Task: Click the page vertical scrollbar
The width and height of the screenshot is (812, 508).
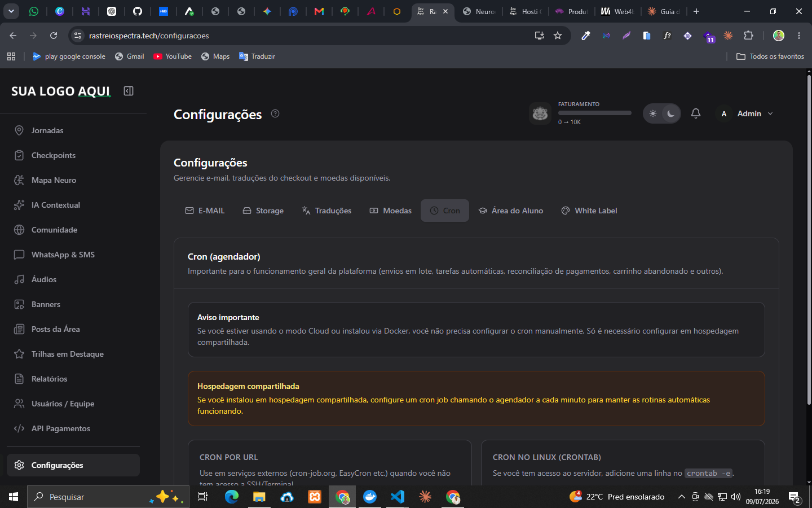Action: click(x=809, y=240)
